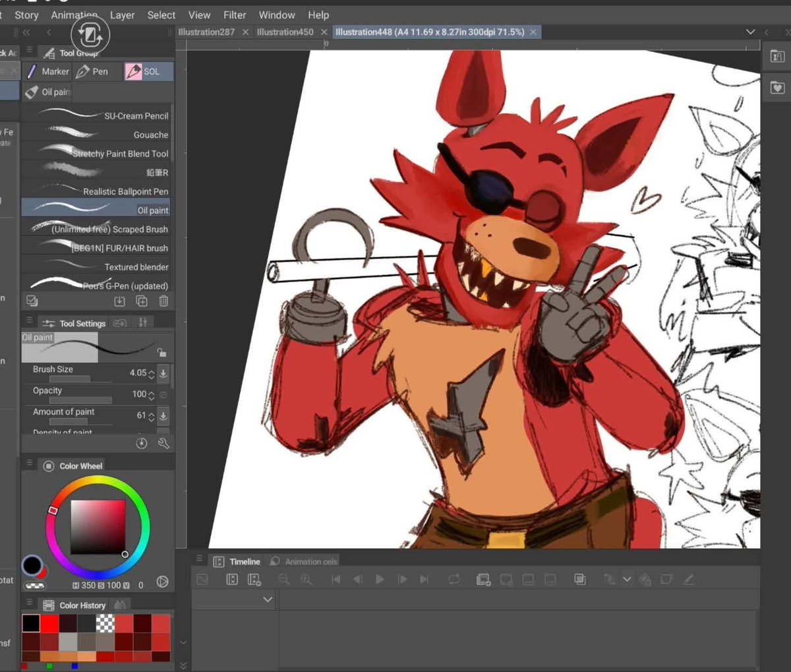Image resolution: width=791 pixels, height=672 pixels.
Task: Open the Story menu
Action: (x=26, y=15)
